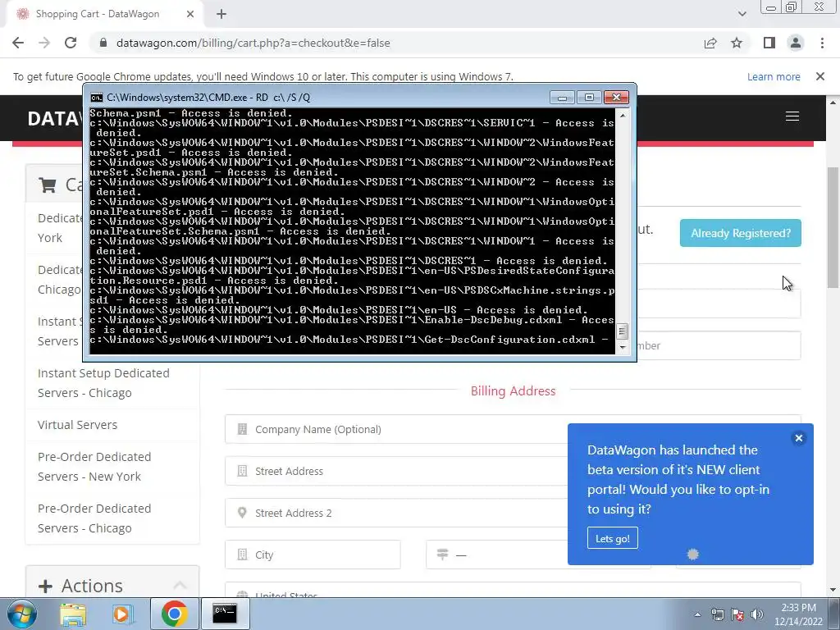Dismiss the Chrome update notice

[x=820, y=76]
